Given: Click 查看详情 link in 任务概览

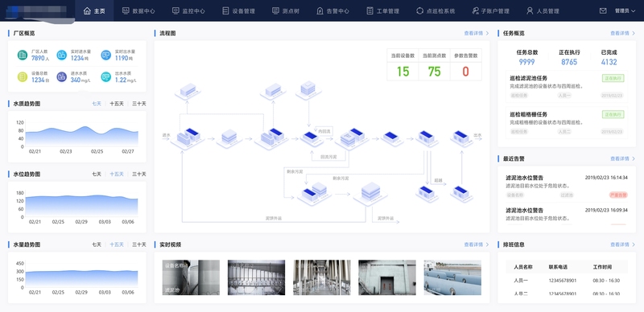Looking at the screenshot, I should 620,33.
